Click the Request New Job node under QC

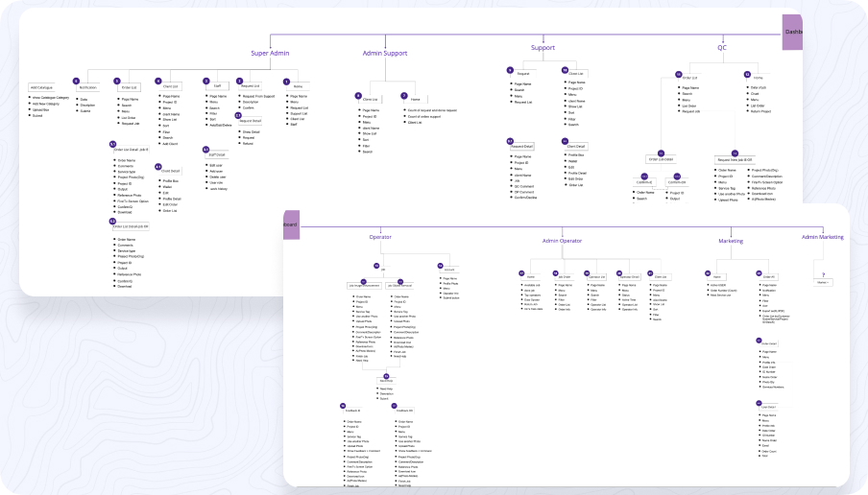coord(735,160)
